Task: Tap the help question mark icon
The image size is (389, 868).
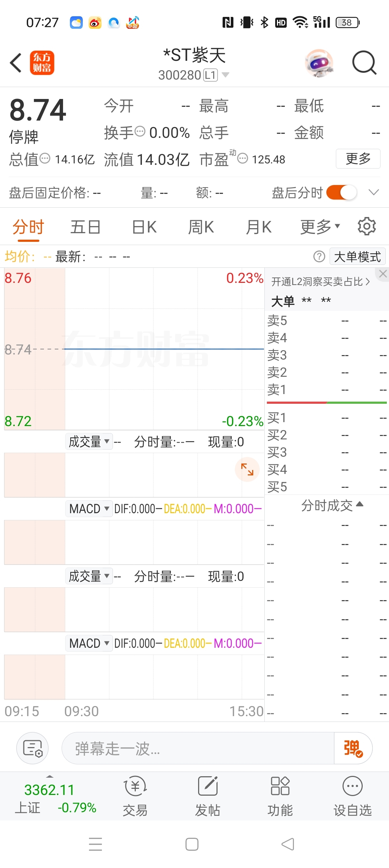Action: point(319,257)
